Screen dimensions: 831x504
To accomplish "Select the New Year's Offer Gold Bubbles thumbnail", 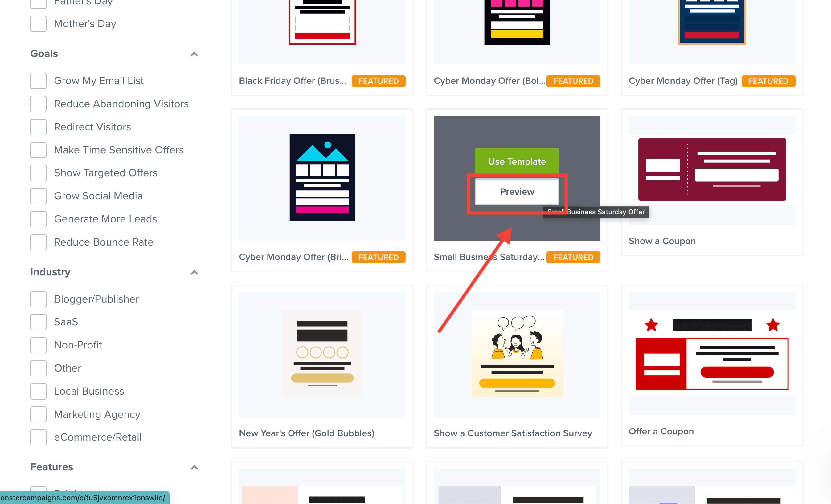I will pos(322,353).
